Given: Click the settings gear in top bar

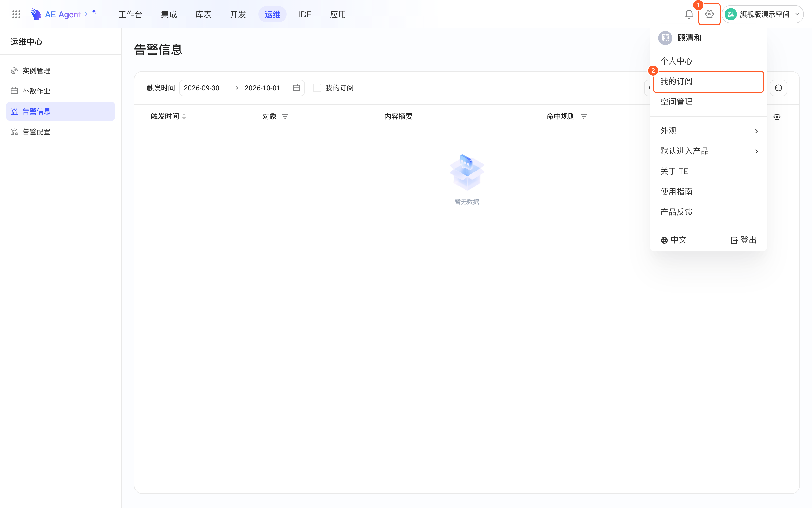Looking at the screenshot, I should [x=709, y=14].
